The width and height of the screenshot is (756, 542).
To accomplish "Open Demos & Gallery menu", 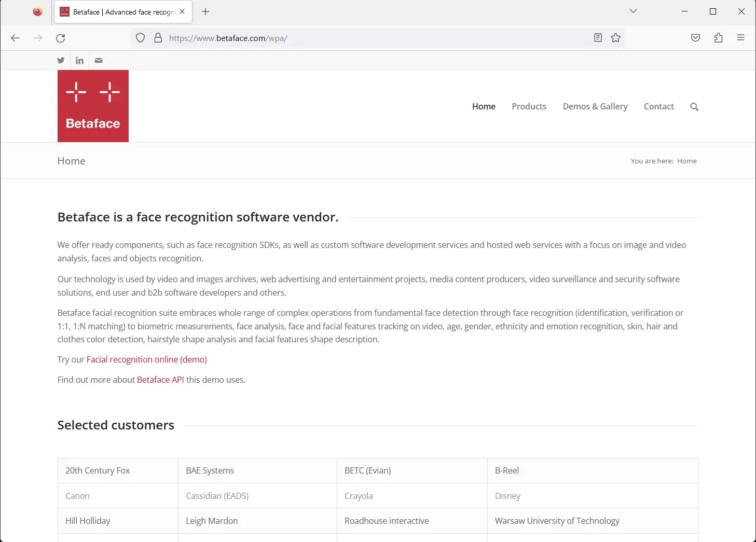I will pos(595,106).
